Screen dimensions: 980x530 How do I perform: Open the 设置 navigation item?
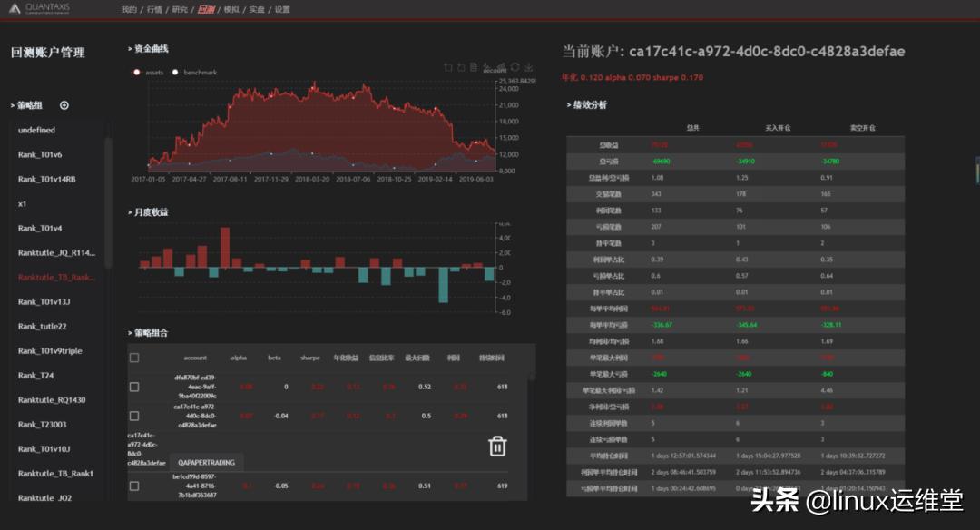tap(282, 9)
